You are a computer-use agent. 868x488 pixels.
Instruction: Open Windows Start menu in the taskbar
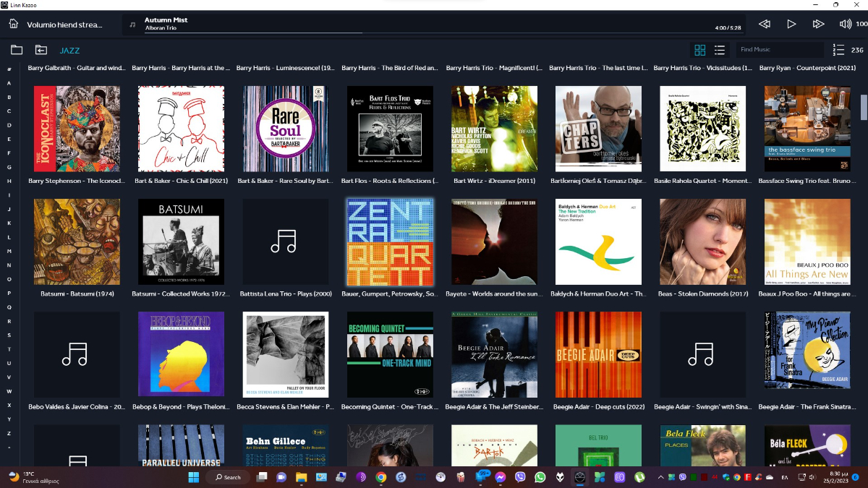click(193, 477)
